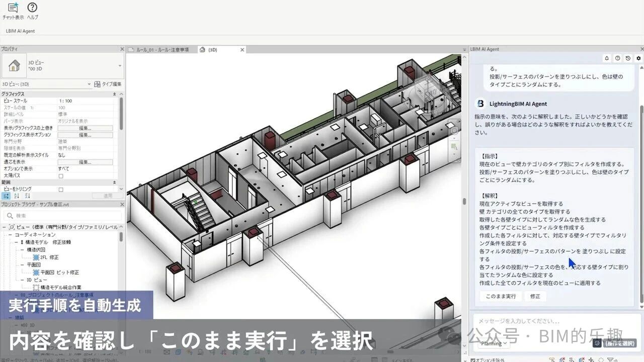
Task: Click the notification bell in the AI panel
Action: click(607, 58)
